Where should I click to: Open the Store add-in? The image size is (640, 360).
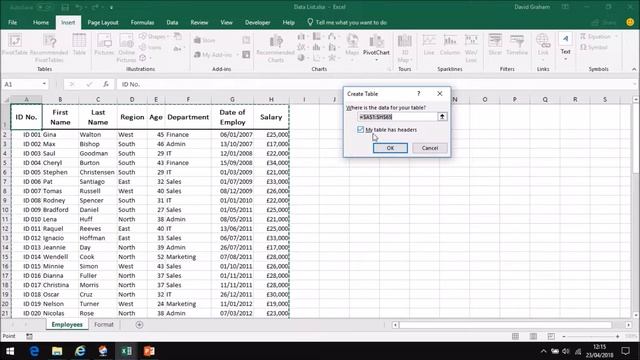click(204, 40)
